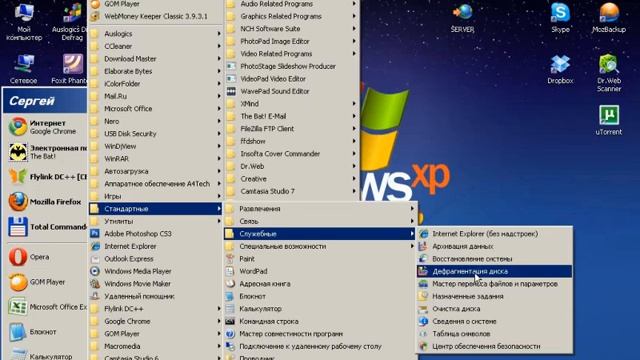This screenshot has height=360, width=640.
Task: Click Windows Movie Maker icon
Action: 95,284
